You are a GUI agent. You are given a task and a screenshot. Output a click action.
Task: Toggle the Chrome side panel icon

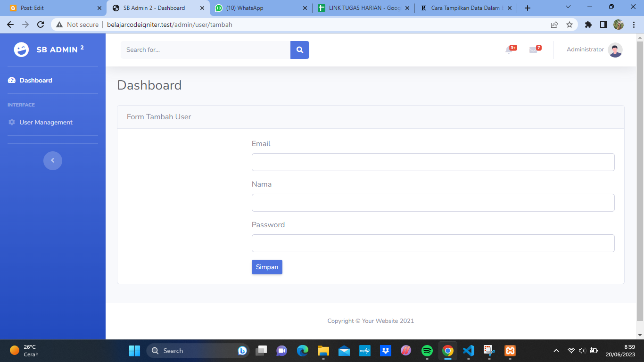pyautogui.click(x=603, y=25)
